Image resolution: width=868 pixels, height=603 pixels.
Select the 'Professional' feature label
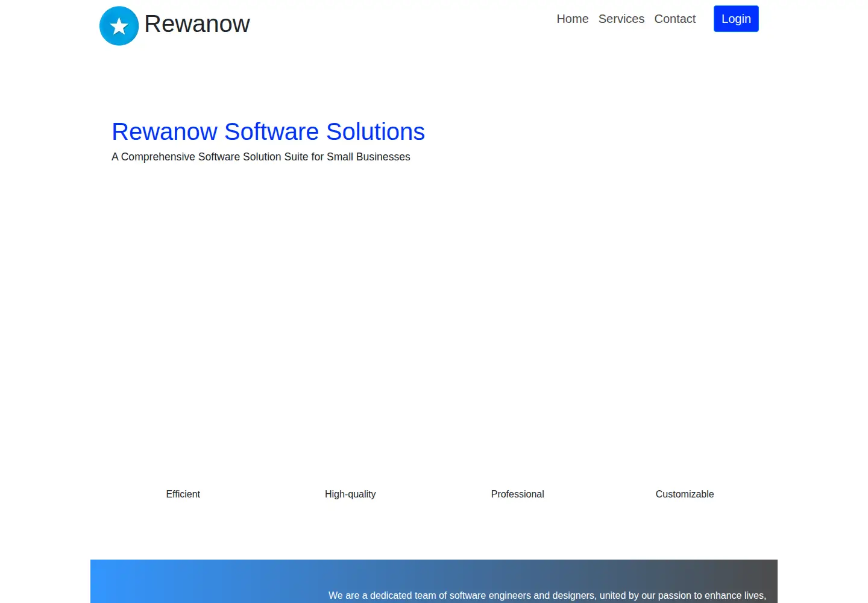517,494
